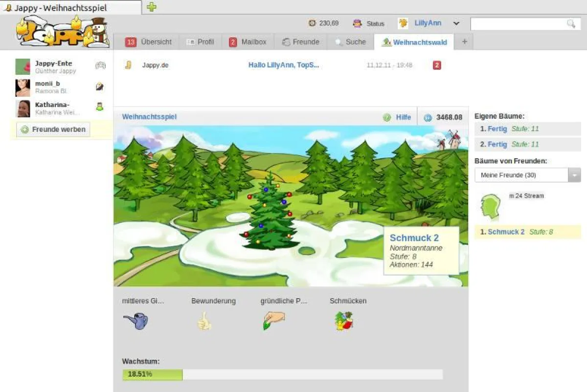
Task: Click the Wachstum progress bar at 18.51%
Action: [152, 374]
